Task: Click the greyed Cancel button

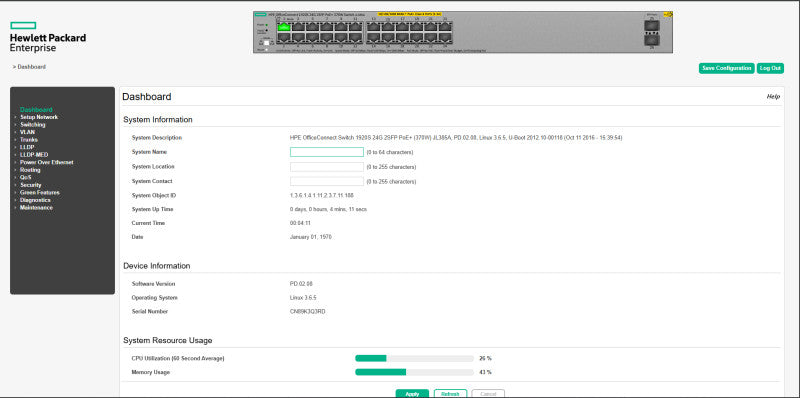Action: [488, 394]
